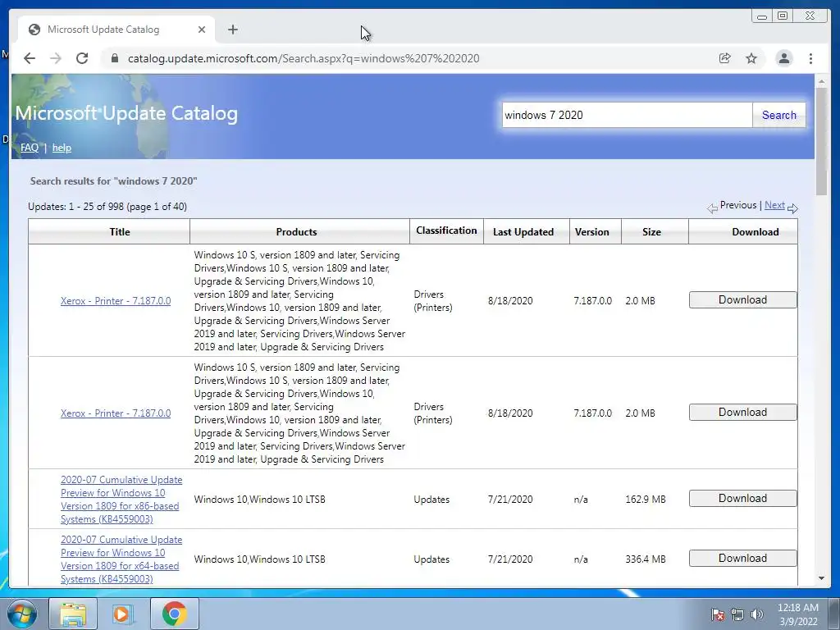Click the catalog search box containing windows 7 2020
Viewport: 840px width, 630px height.
click(x=627, y=115)
